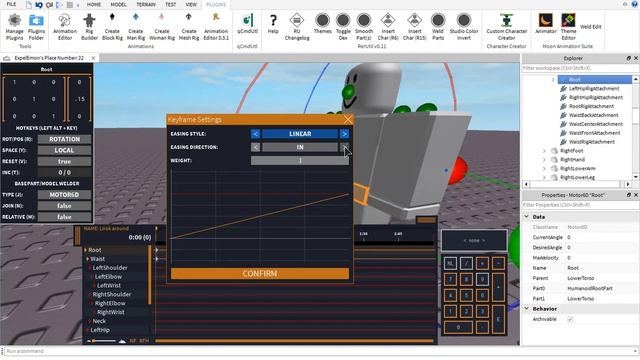
Task: Create Mesh Rig from ribbon
Action: coord(189,27)
